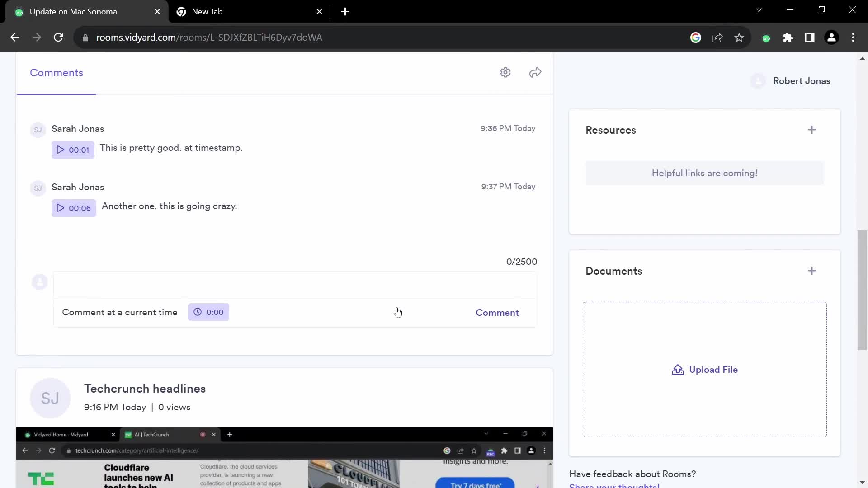The width and height of the screenshot is (868, 488).
Task: Switch to the Comments tab
Action: [x=57, y=73]
